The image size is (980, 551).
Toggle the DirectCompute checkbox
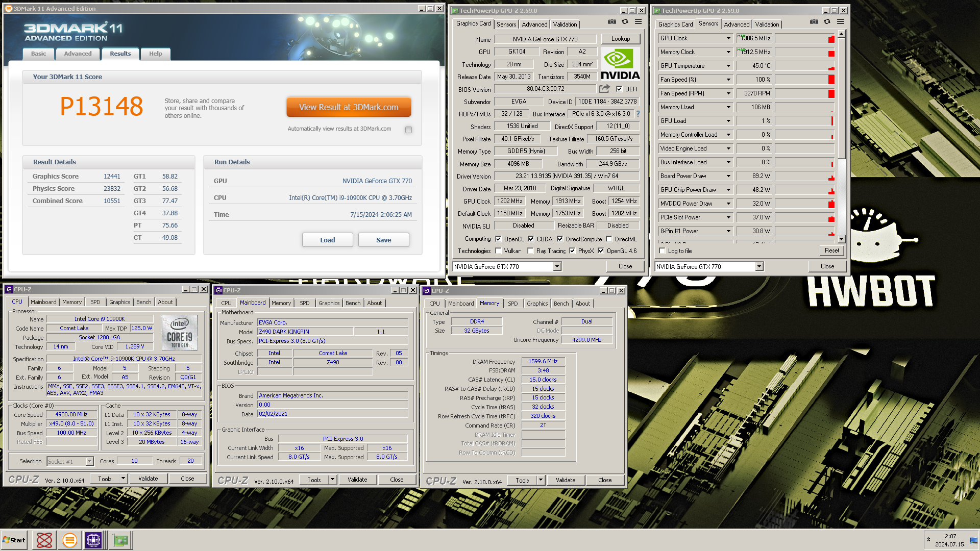pos(560,239)
